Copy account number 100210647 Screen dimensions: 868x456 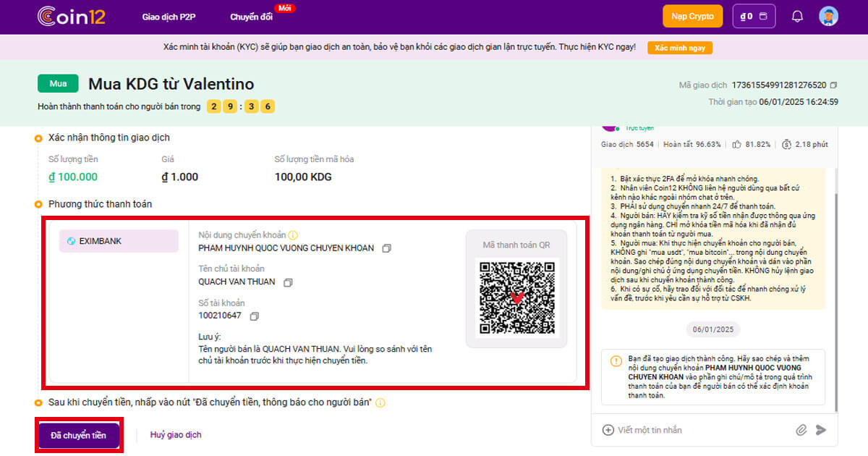pos(254,316)
